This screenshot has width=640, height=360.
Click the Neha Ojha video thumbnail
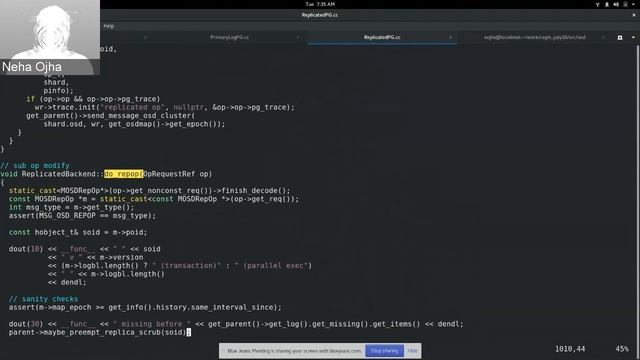pyautogui.click(x=50, y=37)
